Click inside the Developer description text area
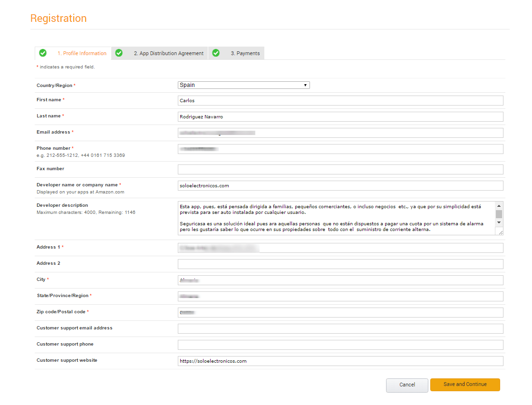 click(333, 218)
